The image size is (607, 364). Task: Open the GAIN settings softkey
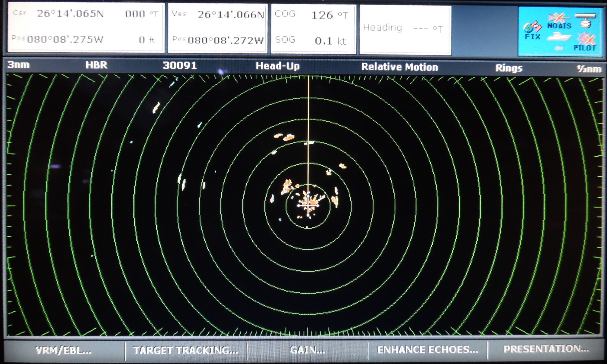point(307,350)
